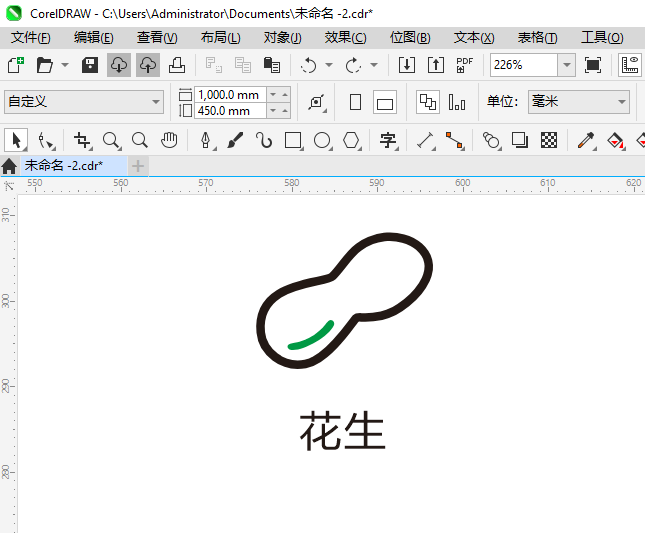This screenshot has height=533, width=645.
Task: Open the 编辑(E) menu
Action: point(93,38)
